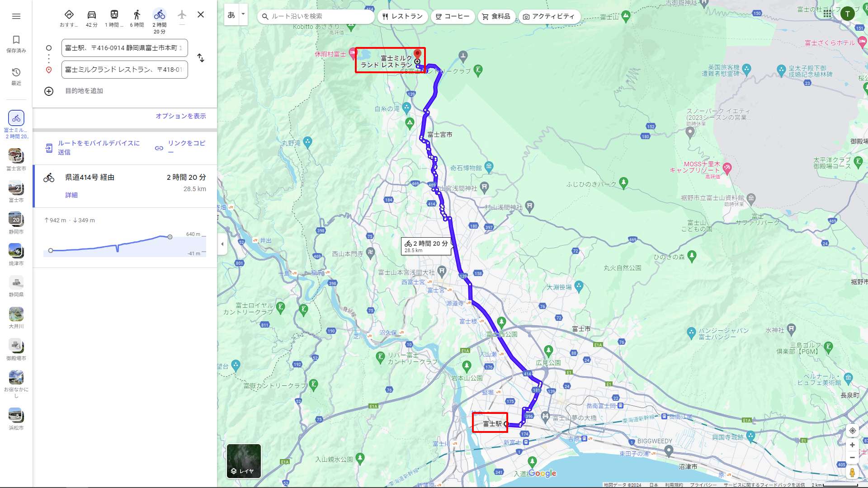868x488 pixels.
Task: Click the あ input method button
Action: [x=231, y=14]
